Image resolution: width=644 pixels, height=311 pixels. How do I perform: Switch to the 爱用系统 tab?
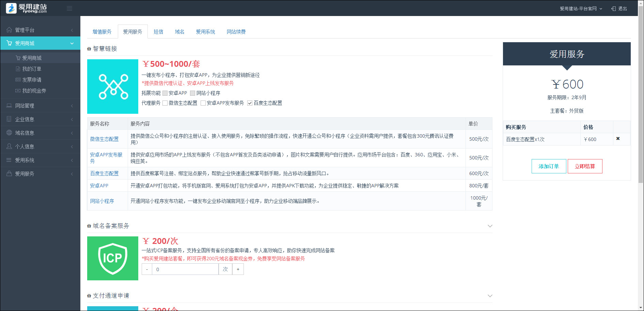pos(205,32)
